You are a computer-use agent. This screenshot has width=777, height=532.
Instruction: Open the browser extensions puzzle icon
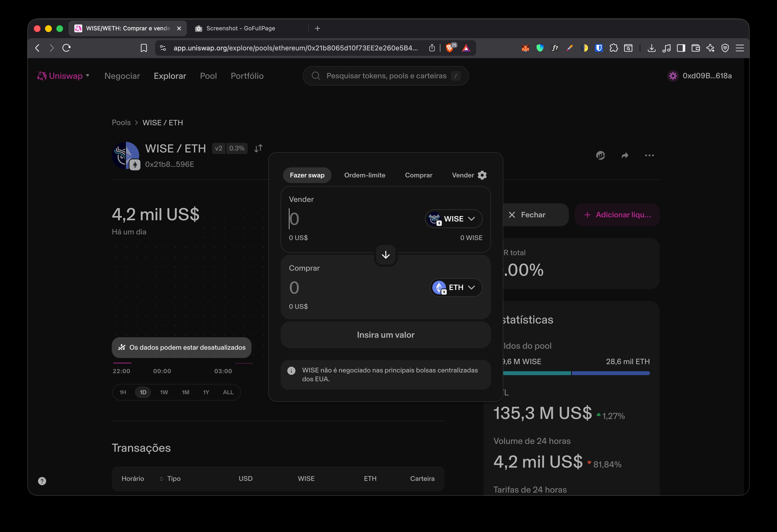pos(614,48)
